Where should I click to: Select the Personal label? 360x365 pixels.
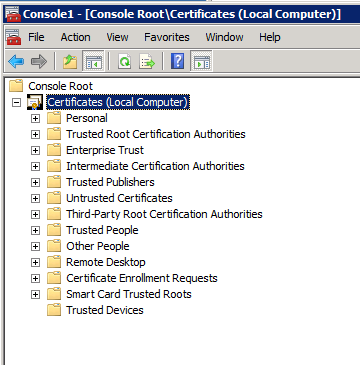pos(87,118)
